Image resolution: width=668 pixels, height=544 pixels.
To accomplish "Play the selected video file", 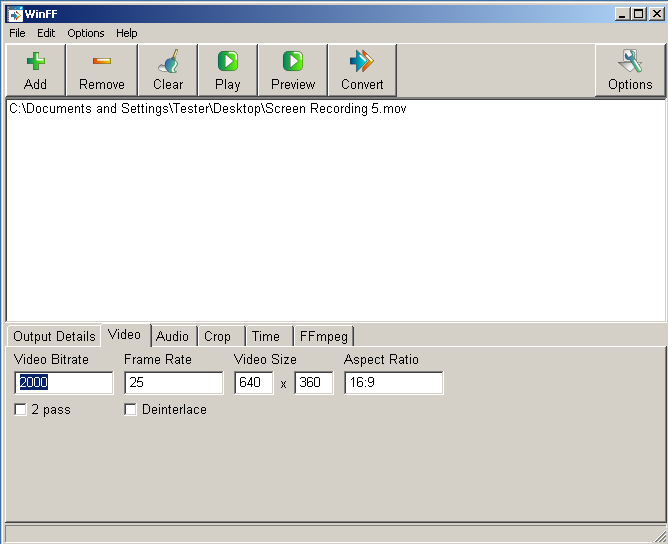I will [228, 70].
